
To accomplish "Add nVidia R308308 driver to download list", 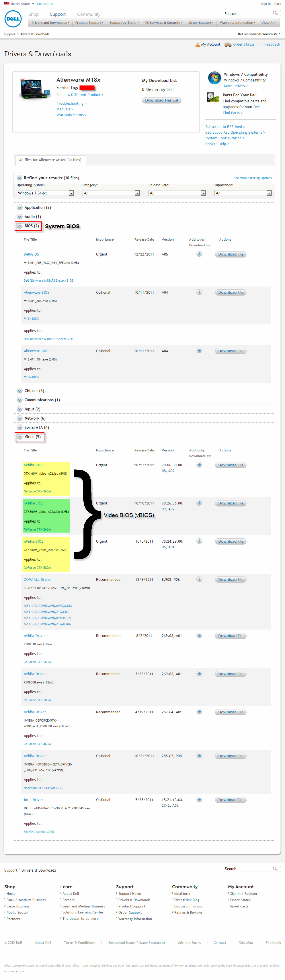I will [199, 674].
